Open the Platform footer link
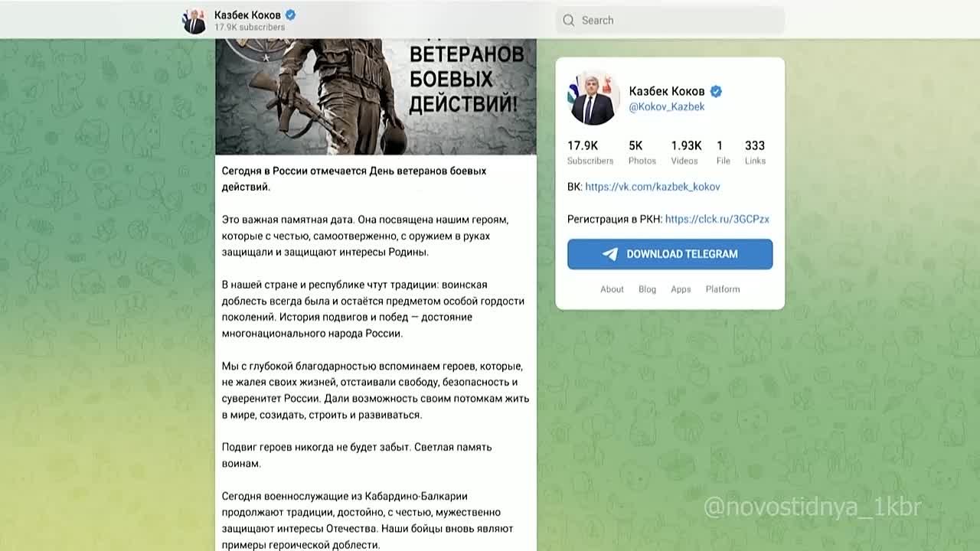Screen dimensions: 980x551 tap(723, 289)
